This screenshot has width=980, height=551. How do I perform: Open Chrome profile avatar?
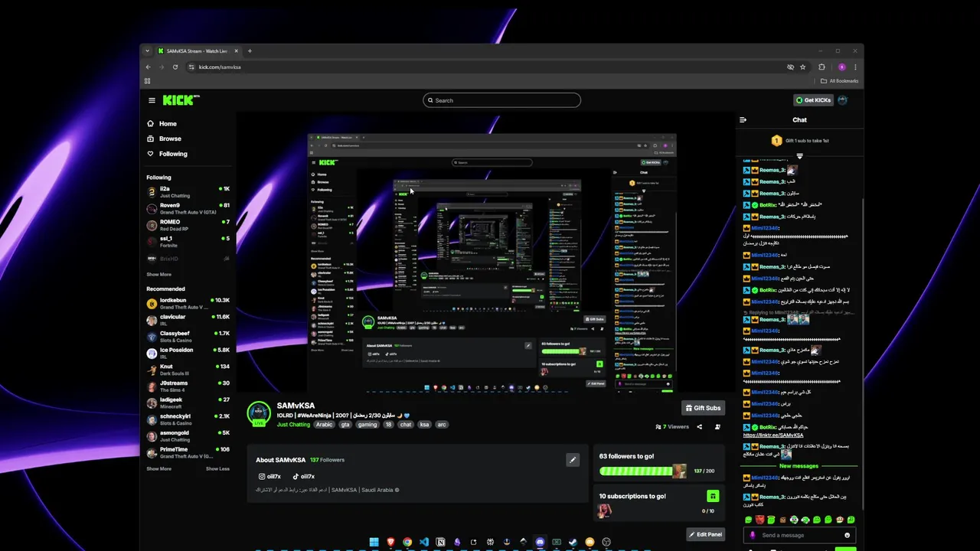841,67
